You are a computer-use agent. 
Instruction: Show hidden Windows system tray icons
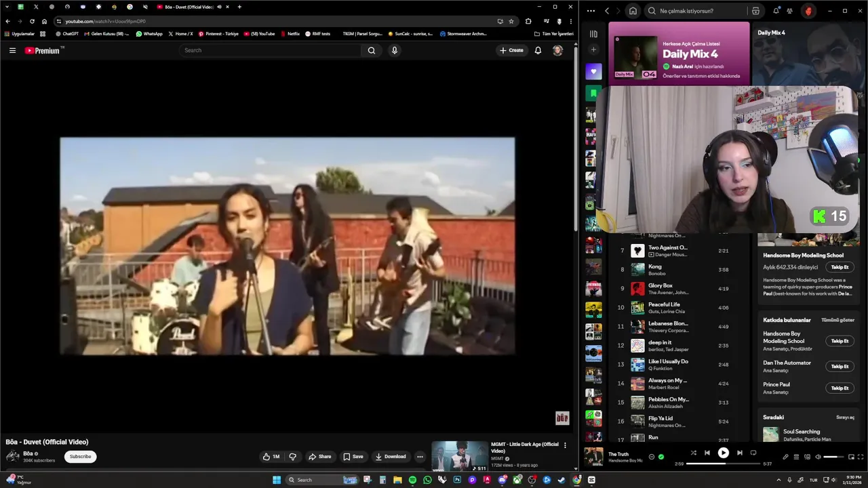[778, 480]
